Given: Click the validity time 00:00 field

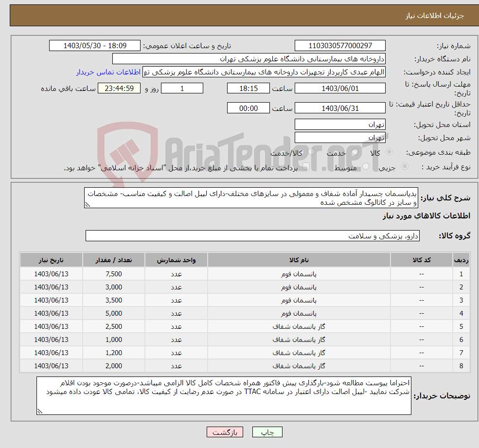Looking at the screenshot, I should [248, 108].
